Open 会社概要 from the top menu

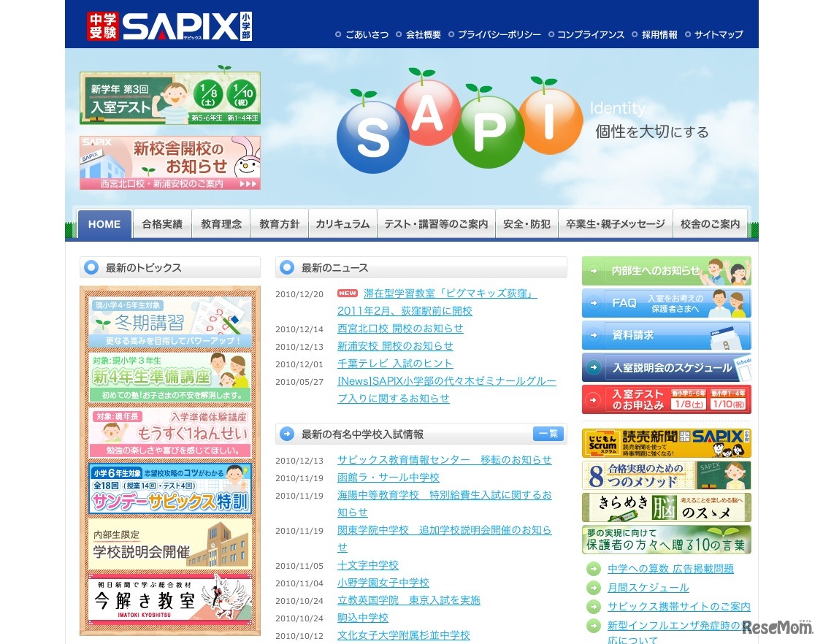(x=422, y=34)
